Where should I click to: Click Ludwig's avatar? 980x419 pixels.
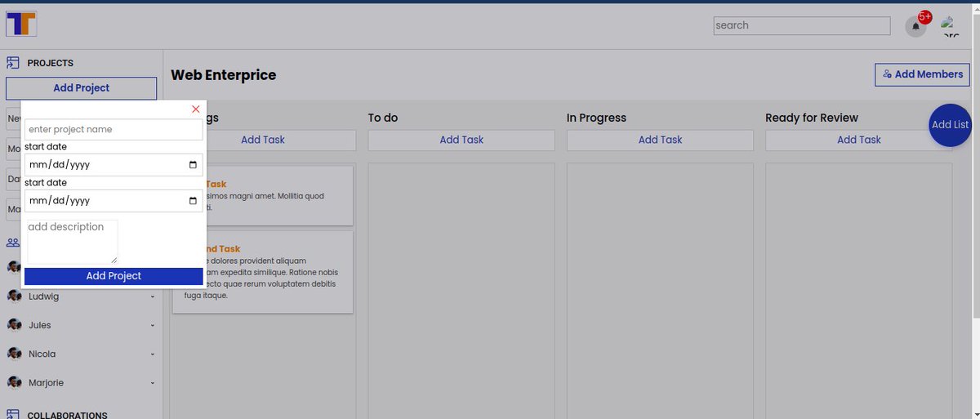(15, 296)
